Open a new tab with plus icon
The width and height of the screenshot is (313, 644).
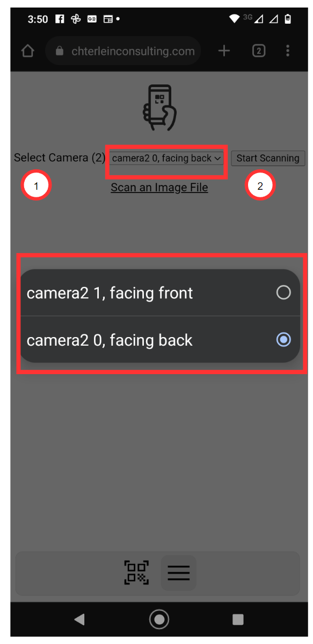click(224, 51)
